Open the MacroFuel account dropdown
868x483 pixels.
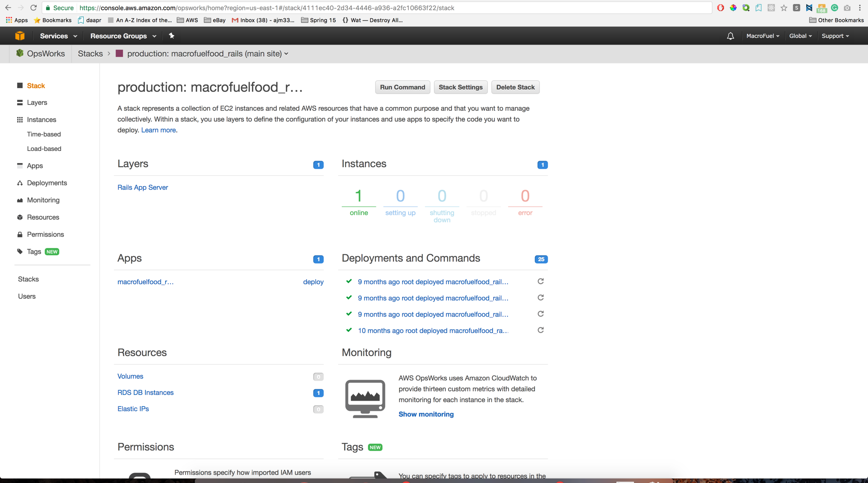tap(763, 36)
